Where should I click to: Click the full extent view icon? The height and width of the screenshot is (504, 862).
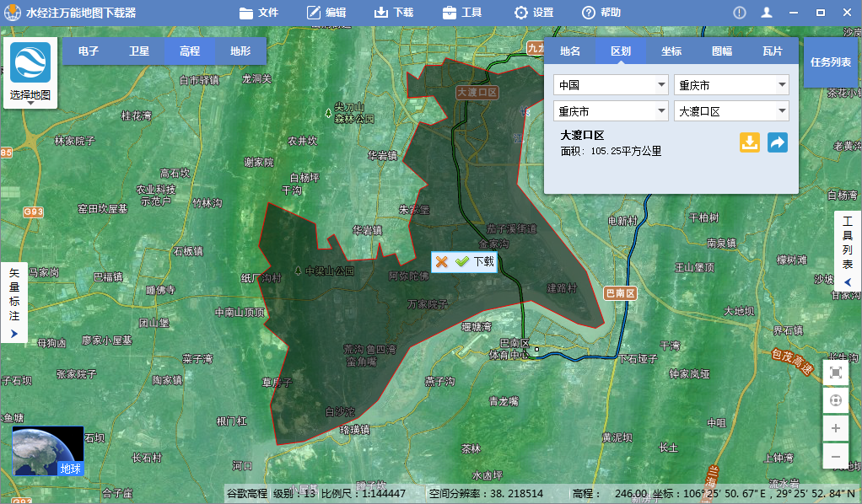pyautogui.click(x=835, y=371)
